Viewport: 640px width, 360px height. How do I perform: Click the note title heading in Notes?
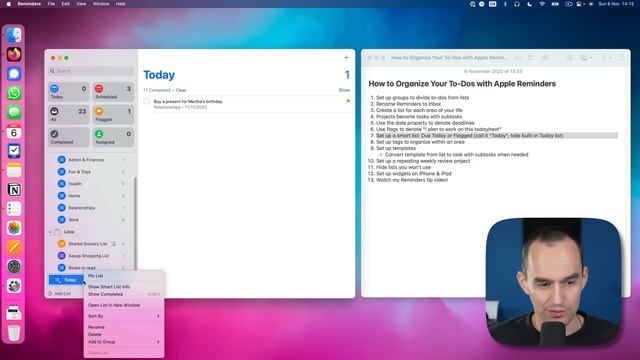coord(462,84)
